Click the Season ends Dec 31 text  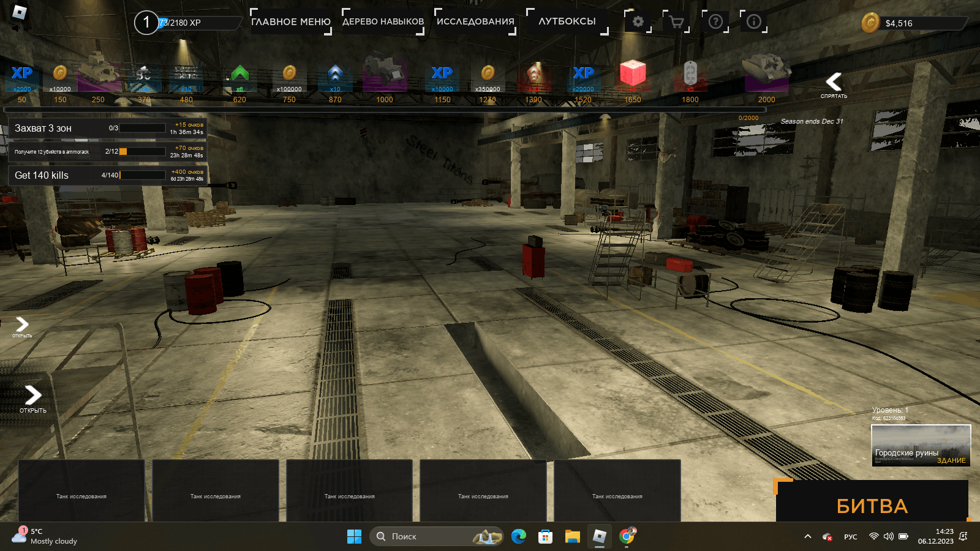[x=812, y=121]
